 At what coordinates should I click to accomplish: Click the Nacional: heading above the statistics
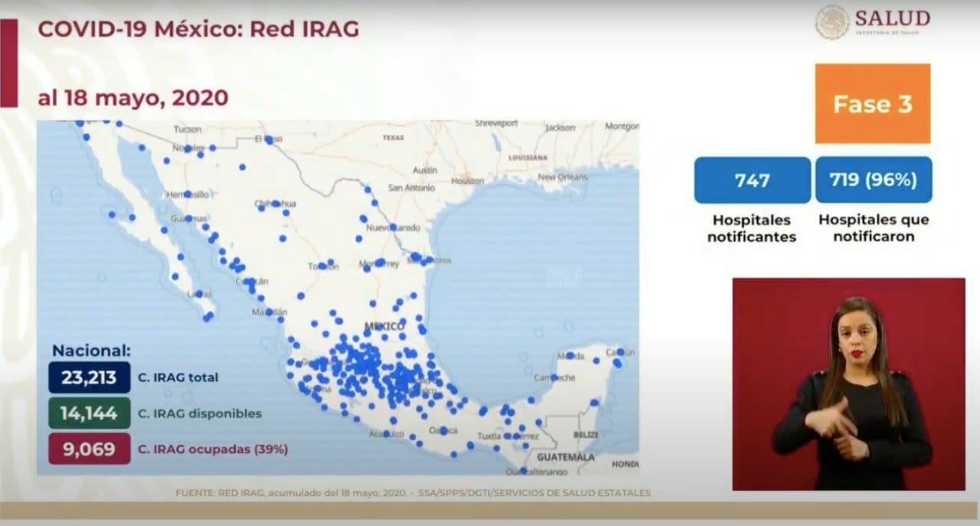coord(91,351)
